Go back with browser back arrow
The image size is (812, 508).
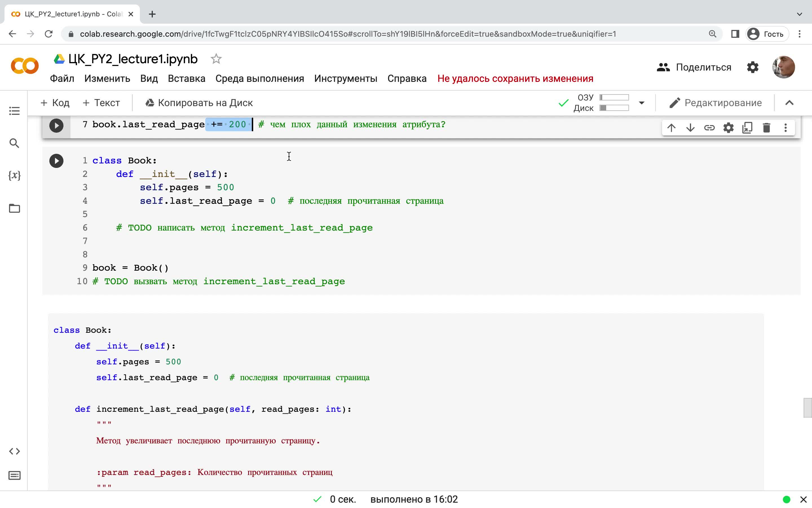pos(12,34)
